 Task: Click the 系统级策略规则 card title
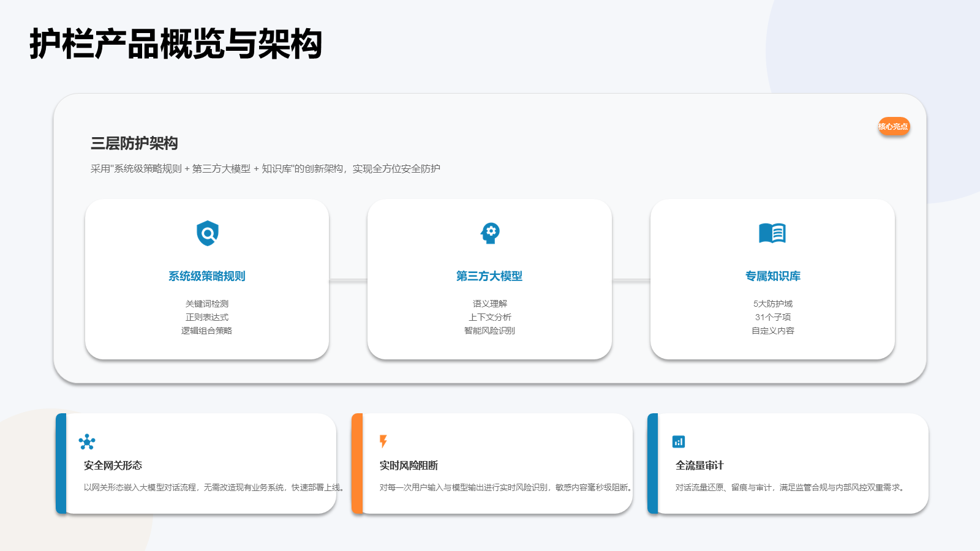(207, 276)
